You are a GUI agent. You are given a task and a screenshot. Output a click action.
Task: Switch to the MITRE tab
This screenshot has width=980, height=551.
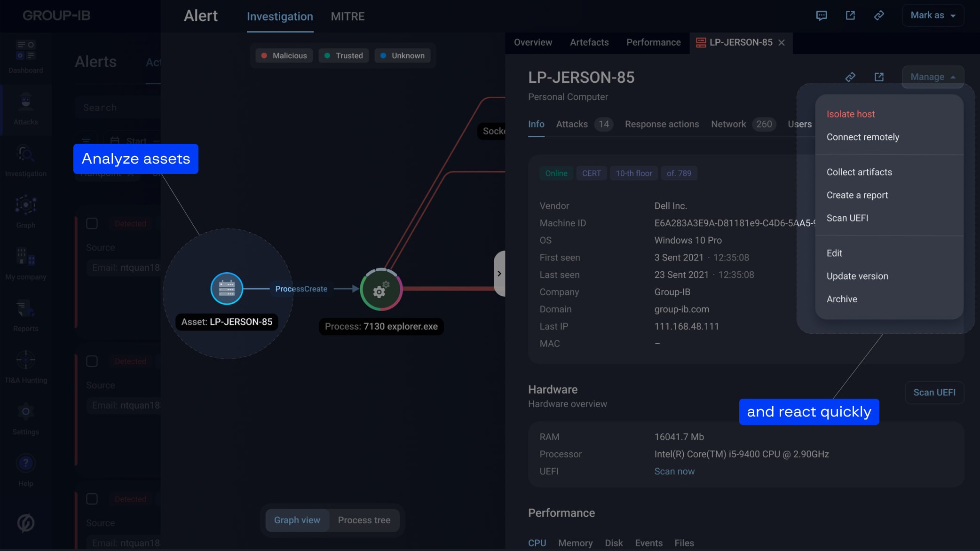(348, 16)
